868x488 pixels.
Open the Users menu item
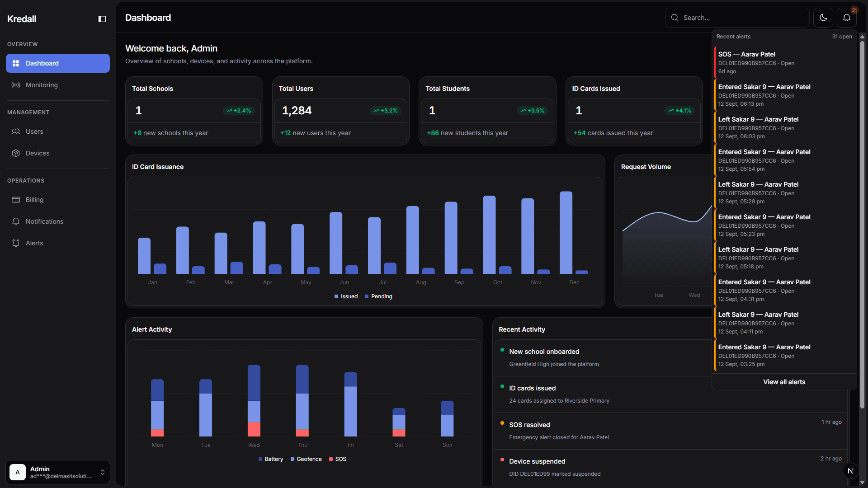[x=58, y=131]
